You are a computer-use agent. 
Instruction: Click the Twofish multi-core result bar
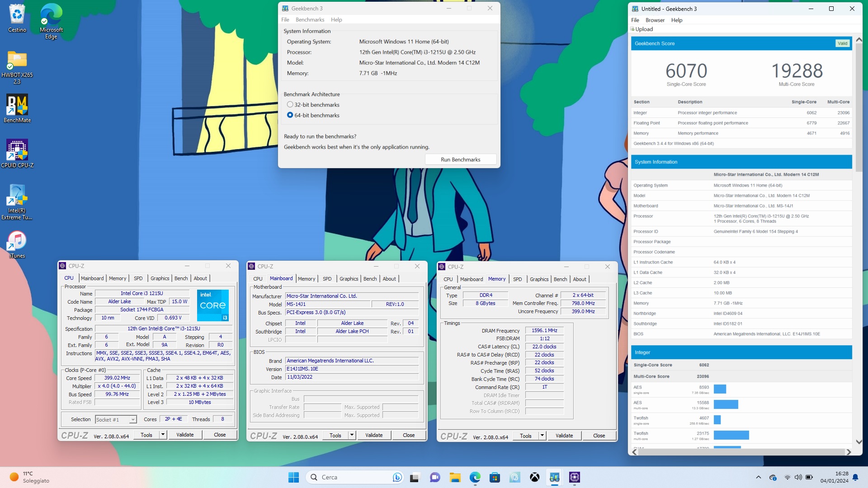click(x=731, y=435)
